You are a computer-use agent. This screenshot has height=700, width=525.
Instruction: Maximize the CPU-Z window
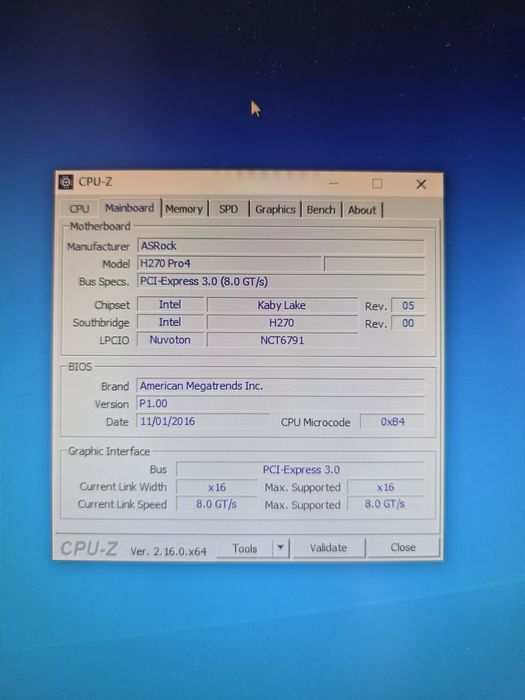(377, 183)
